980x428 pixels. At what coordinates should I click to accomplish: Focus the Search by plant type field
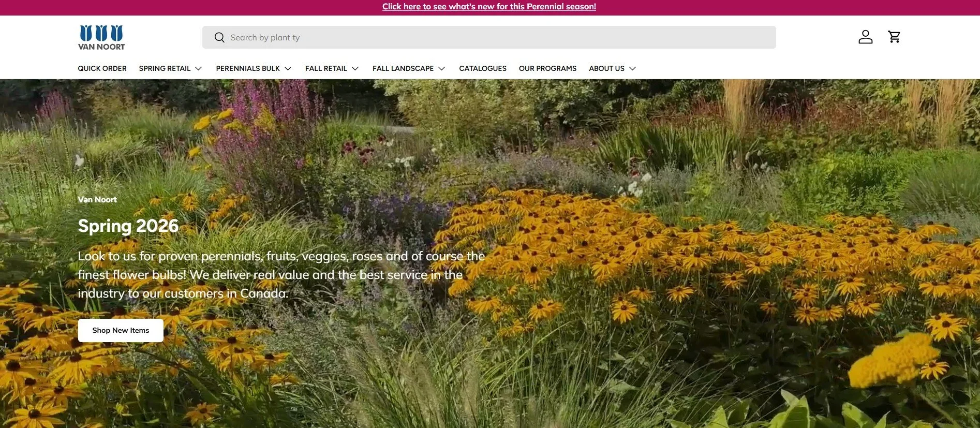tap(489, 37)
